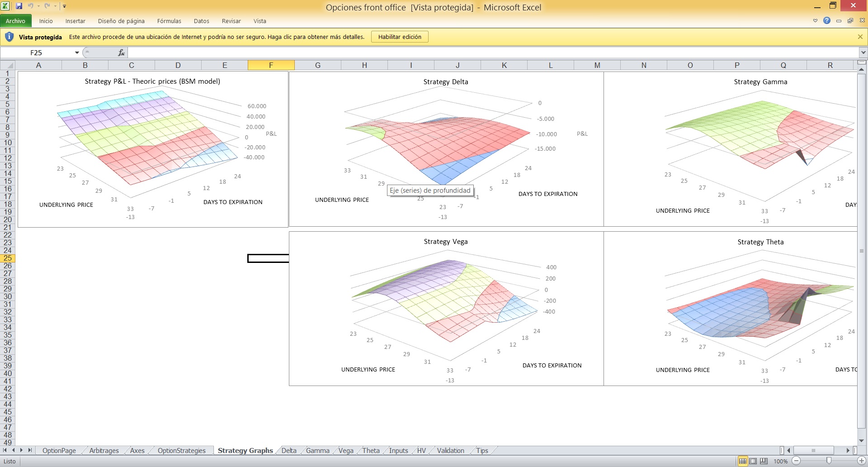Screen dimensions: 868x467
Task: Open the Vega sheet tab
Action: (346, 450)
